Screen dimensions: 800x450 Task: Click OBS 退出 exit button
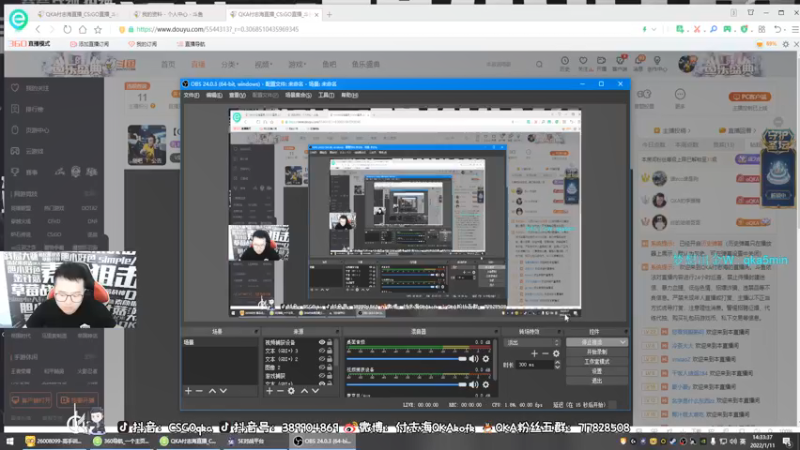(x=596, y=381)
